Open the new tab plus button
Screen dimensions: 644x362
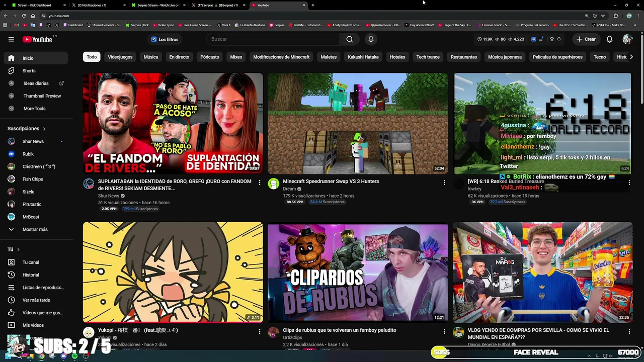313,5
